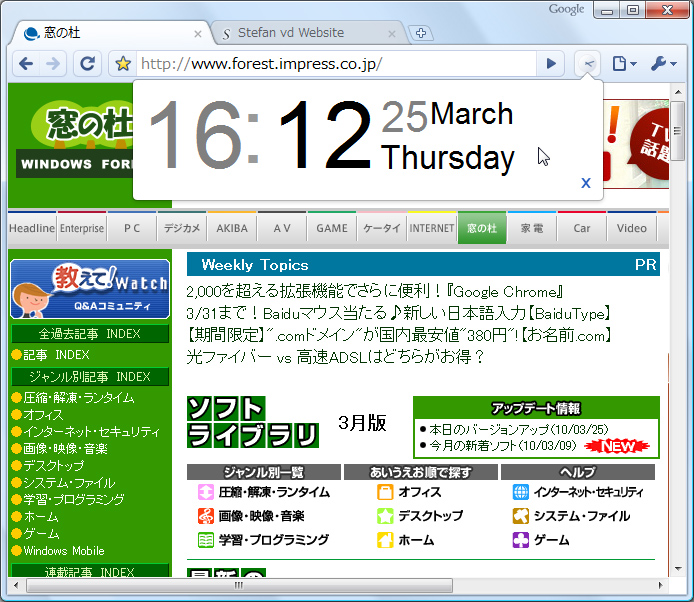Open sidebar link オフィス

[x=43, y=415]
